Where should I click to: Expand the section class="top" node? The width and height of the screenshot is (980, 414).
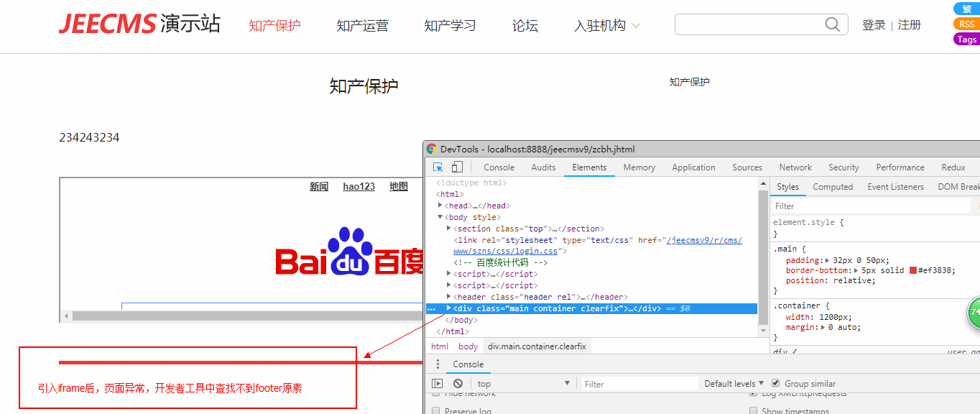tap(449, 229)
